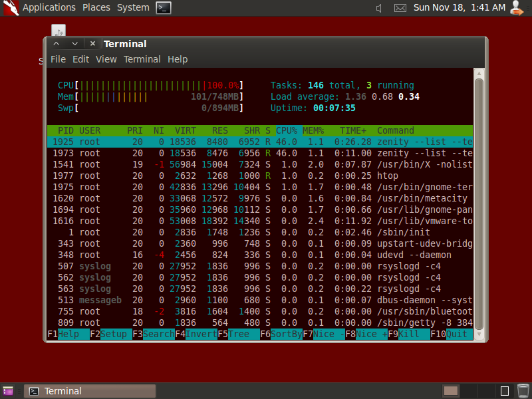Click the RES column header
This screenshot has height=399, width=532.
click(x=220, y=130)
